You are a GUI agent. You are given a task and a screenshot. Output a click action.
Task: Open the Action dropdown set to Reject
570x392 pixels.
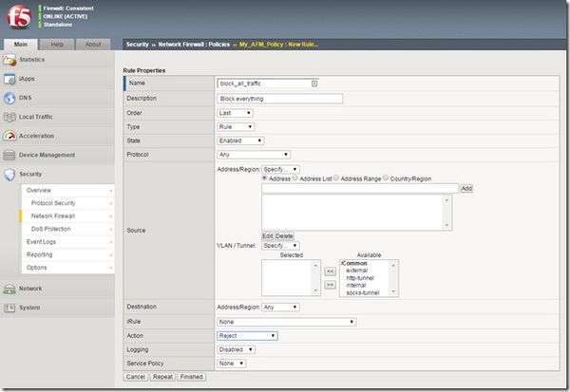click(247, 335)
